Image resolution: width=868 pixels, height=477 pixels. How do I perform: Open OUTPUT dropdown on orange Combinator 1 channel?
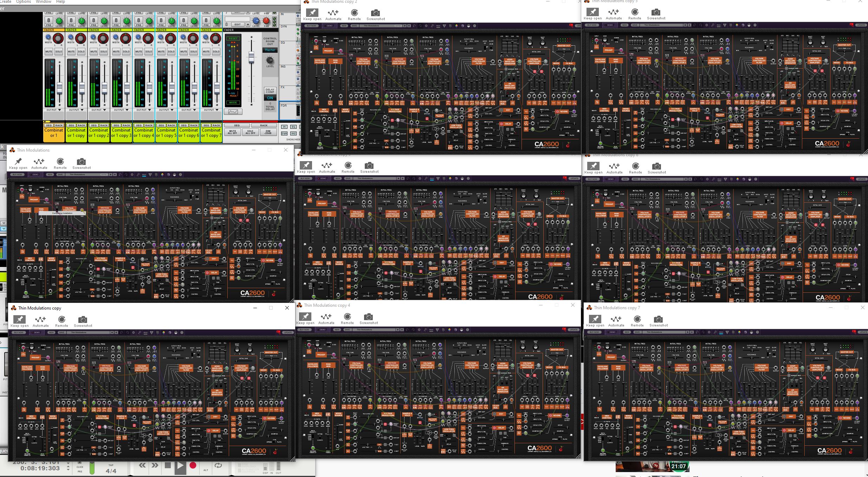coord(54,110)
